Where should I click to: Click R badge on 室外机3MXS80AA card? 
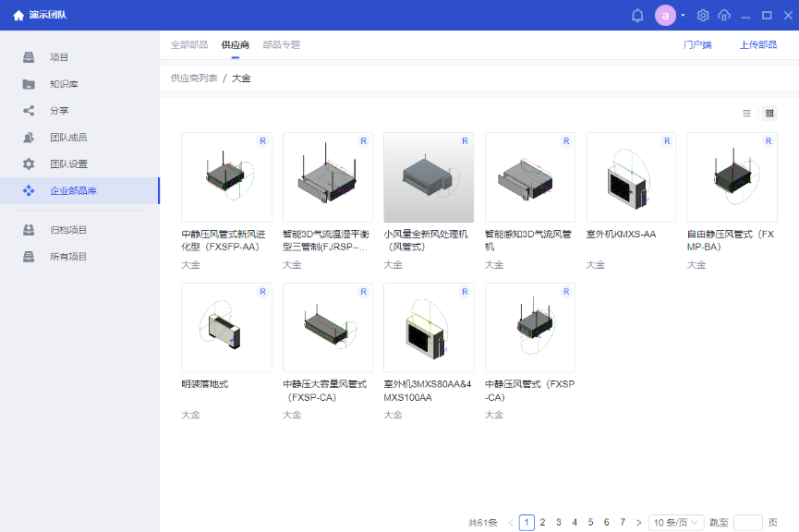coord(465,292)
